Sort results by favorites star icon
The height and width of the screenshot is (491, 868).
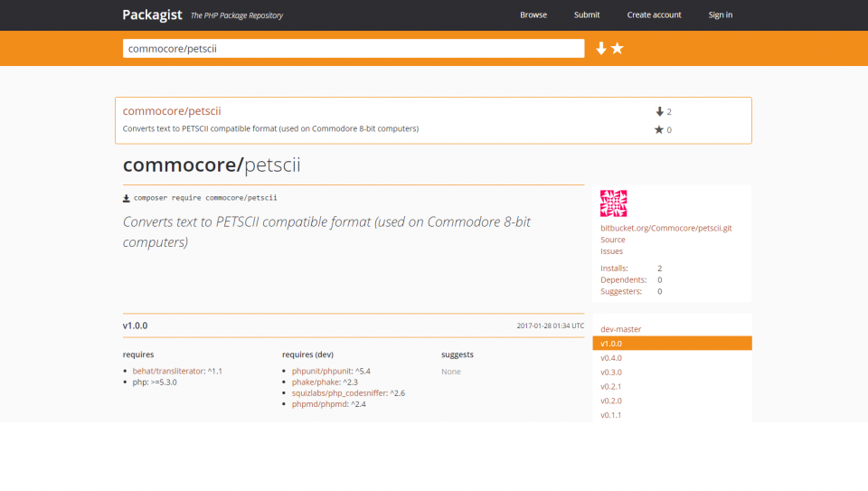(x=618, y=49)
